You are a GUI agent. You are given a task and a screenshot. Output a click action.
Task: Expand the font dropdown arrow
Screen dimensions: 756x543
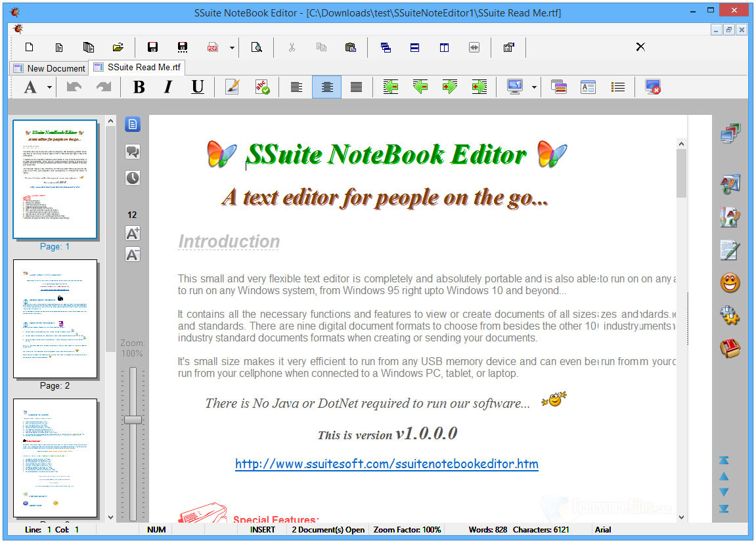(49, 88)
